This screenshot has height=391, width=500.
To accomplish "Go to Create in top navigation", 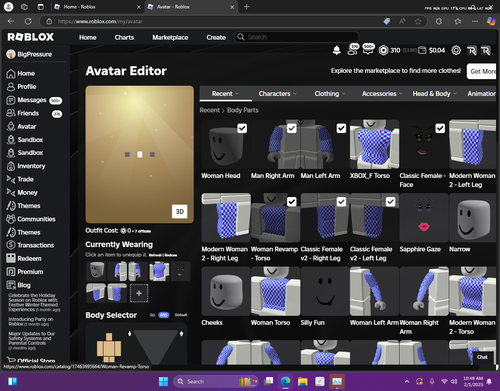I will (216, 37).
